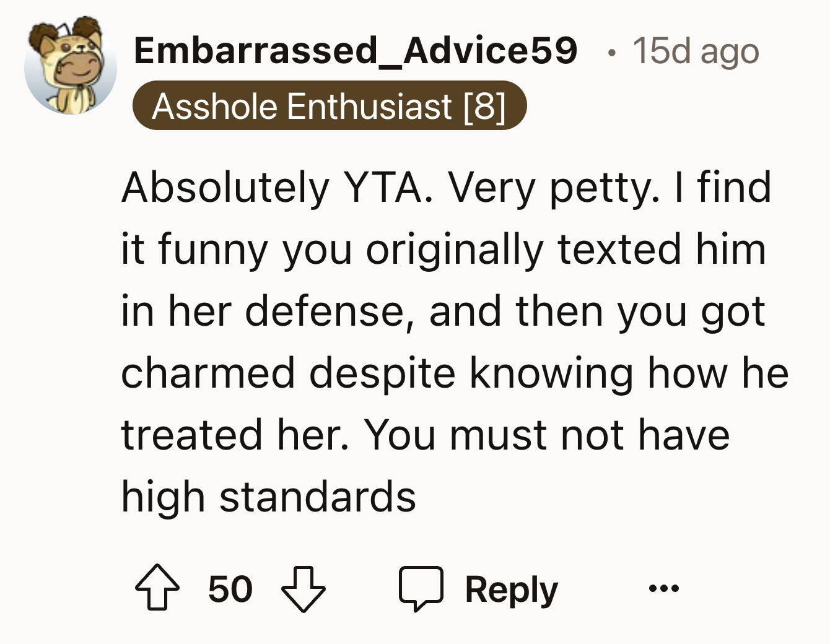Click the line it funny you originally
This screenshot has height=644, width=830.
443,249
